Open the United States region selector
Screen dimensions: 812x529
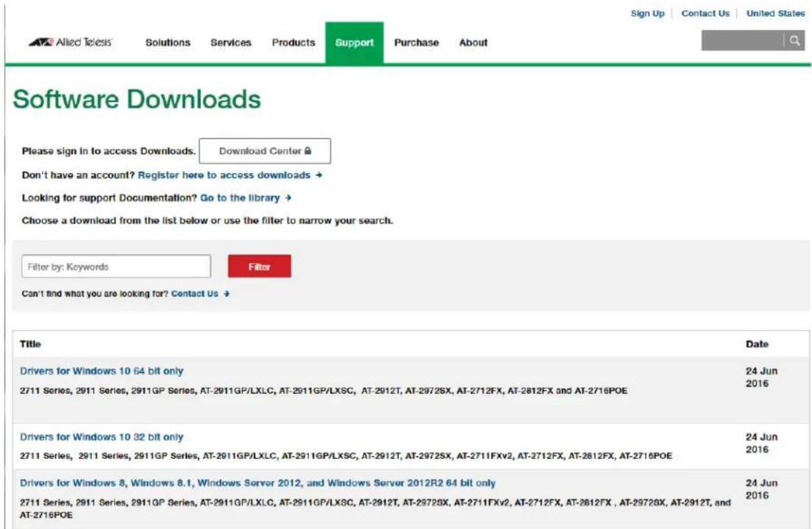[x=776, y=13]
